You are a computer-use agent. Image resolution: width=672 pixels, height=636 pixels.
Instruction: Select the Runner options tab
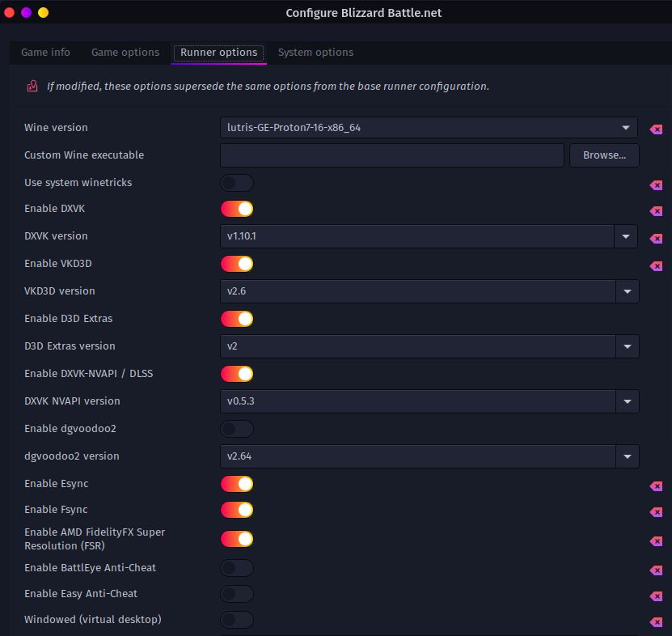(x=218, y=53)
